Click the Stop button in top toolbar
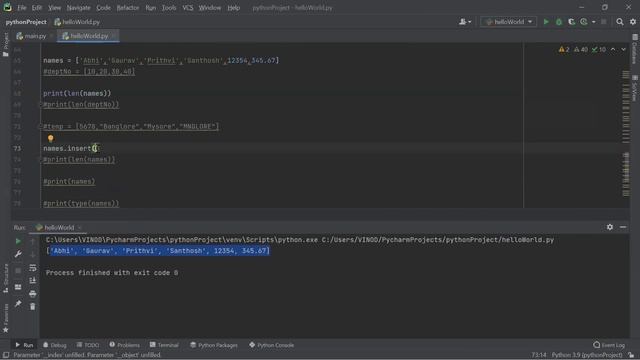This screenshot has height=360, width=640. tap(604, 22)
